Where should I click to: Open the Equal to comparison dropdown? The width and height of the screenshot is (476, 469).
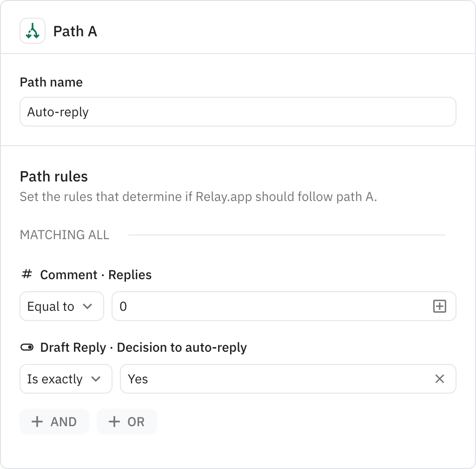point(61,306)
